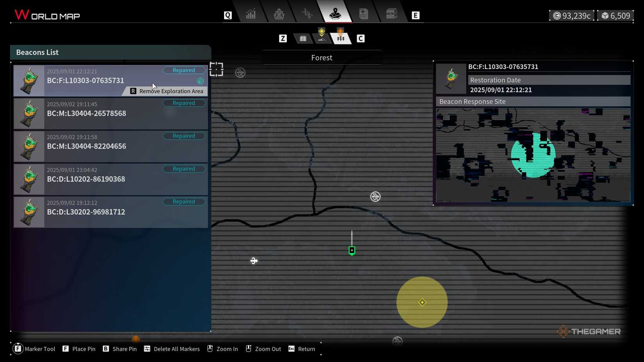Image resolution: width=644 pixels, height=362 pixels.
Task: Click the document file tab icon
Action: pos(363,14)
